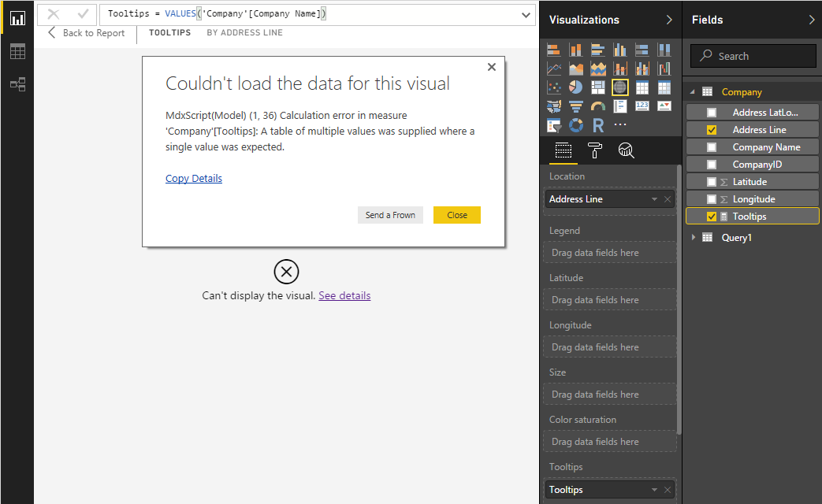
Task: Open the Data view in left sidebar
Action: 18,51
